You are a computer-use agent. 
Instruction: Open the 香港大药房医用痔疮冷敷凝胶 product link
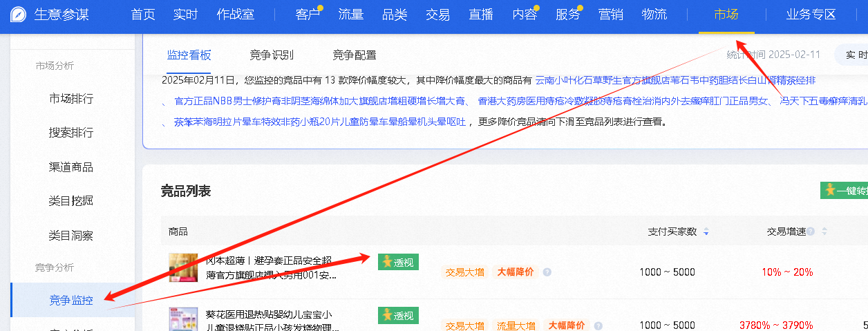[x=623, y=102]
